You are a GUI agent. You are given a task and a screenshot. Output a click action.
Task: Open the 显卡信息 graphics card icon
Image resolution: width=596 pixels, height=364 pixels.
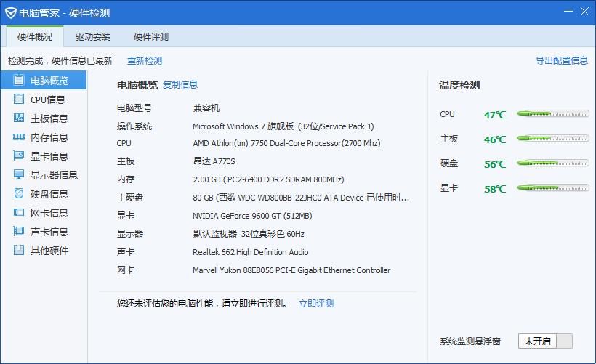(19, 155)
